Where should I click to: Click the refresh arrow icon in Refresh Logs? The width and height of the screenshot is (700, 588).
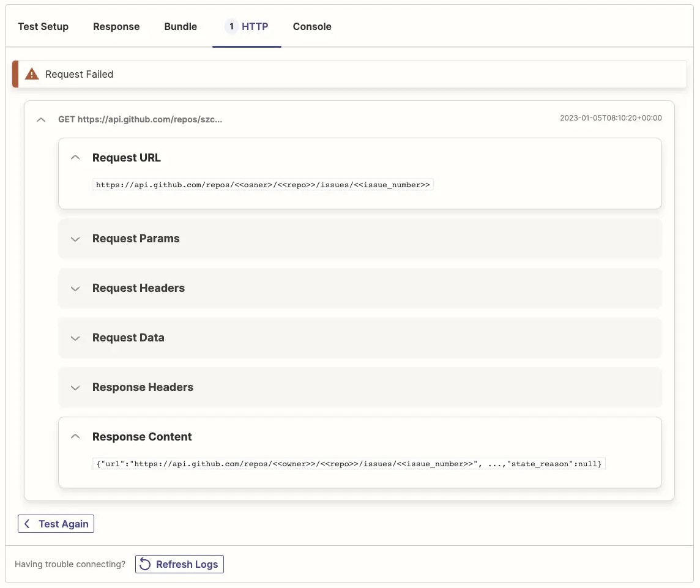(145, 564)
